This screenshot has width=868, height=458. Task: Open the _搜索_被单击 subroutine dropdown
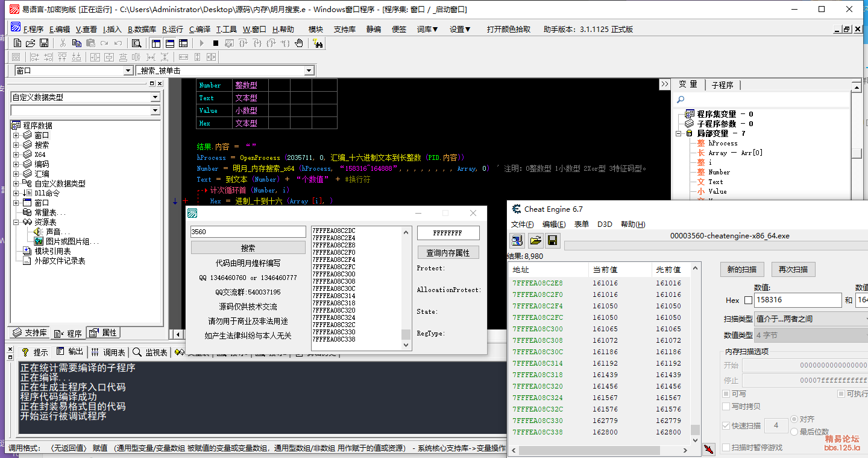click(x=309, y=71)
